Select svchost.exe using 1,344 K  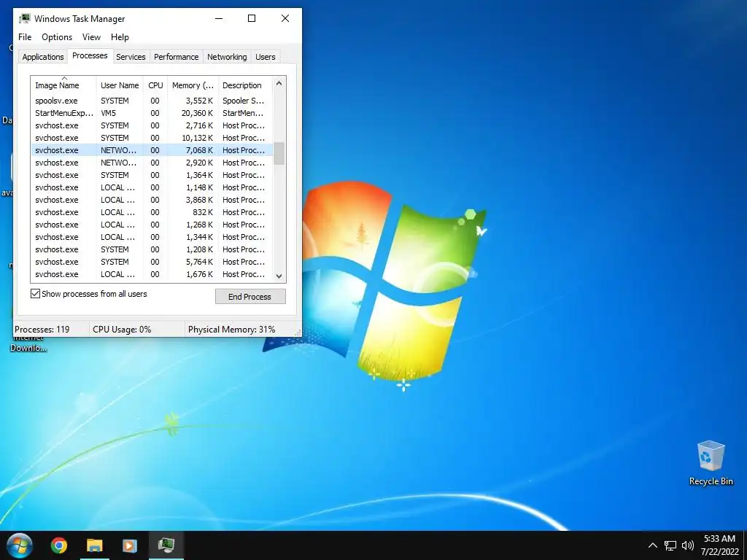click(x=152, y=237)
